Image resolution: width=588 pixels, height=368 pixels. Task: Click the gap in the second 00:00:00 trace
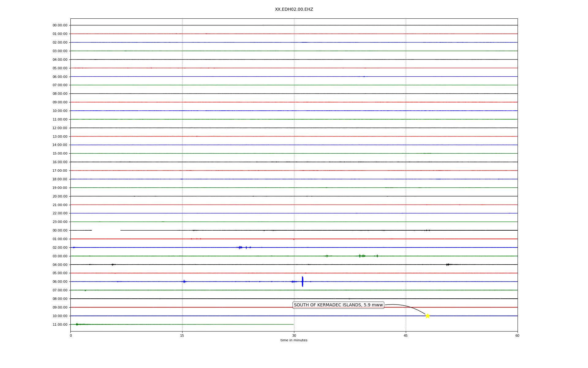[106, 230]
